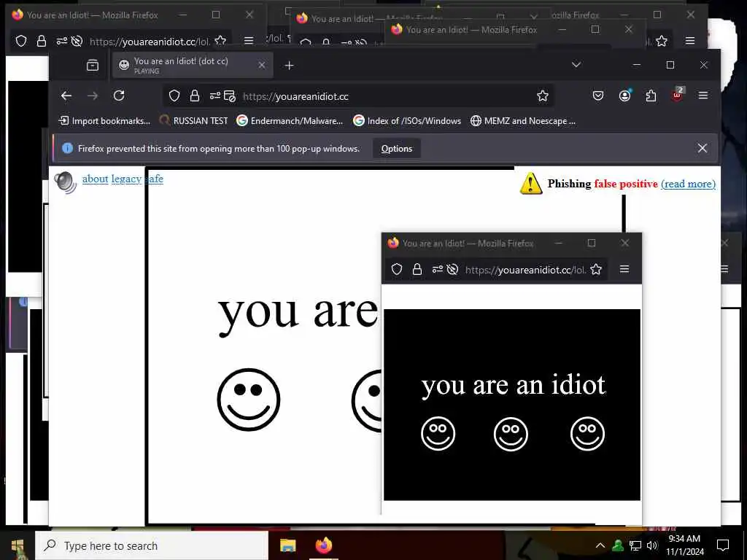
Task: Open notification center in taskbar
Action: (723, 545)
